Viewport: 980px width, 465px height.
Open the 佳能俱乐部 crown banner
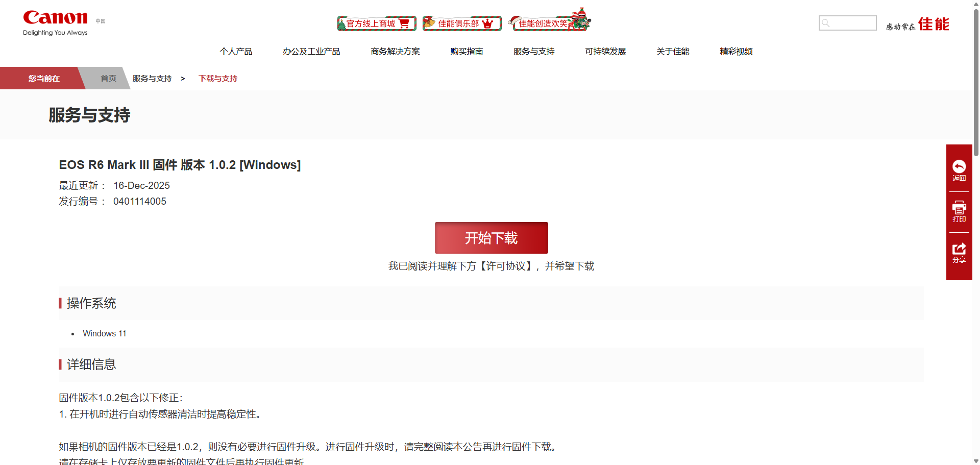click(462, 23)
